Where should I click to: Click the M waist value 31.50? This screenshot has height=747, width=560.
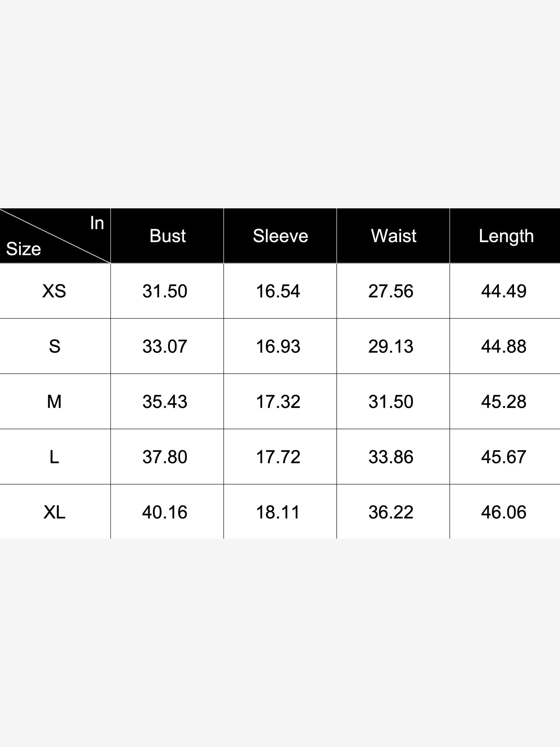(391, 402)
